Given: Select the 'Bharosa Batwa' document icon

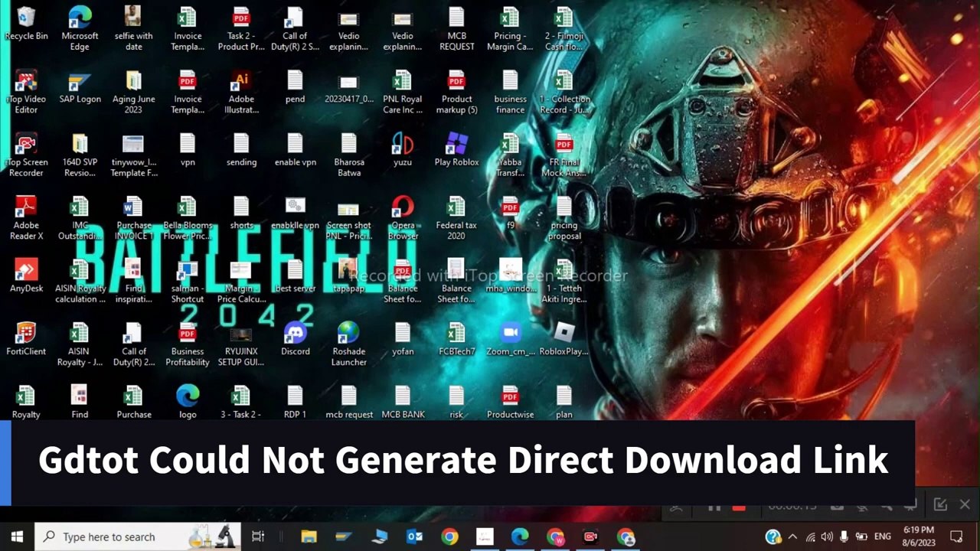Looking at the screenshot, I should (348, 155).
